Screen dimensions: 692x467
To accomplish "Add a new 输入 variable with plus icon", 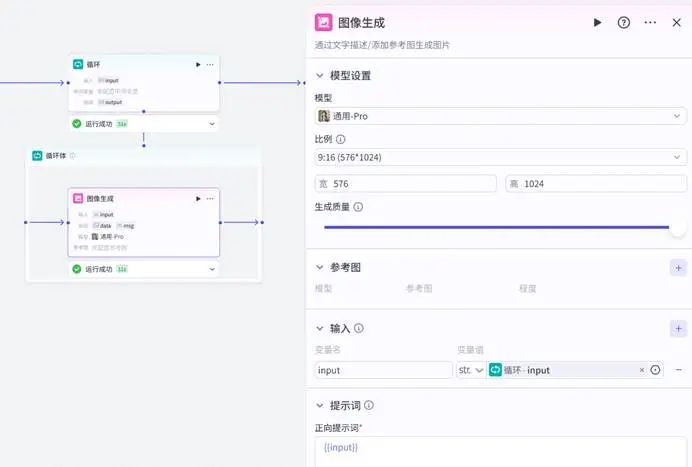I will [x=679, y=328].
